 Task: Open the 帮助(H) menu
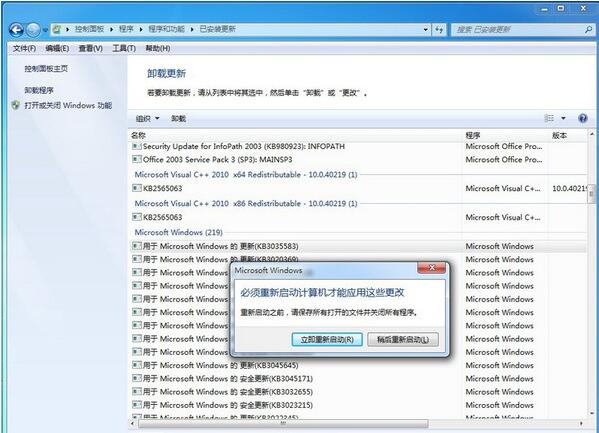(158, 49)
